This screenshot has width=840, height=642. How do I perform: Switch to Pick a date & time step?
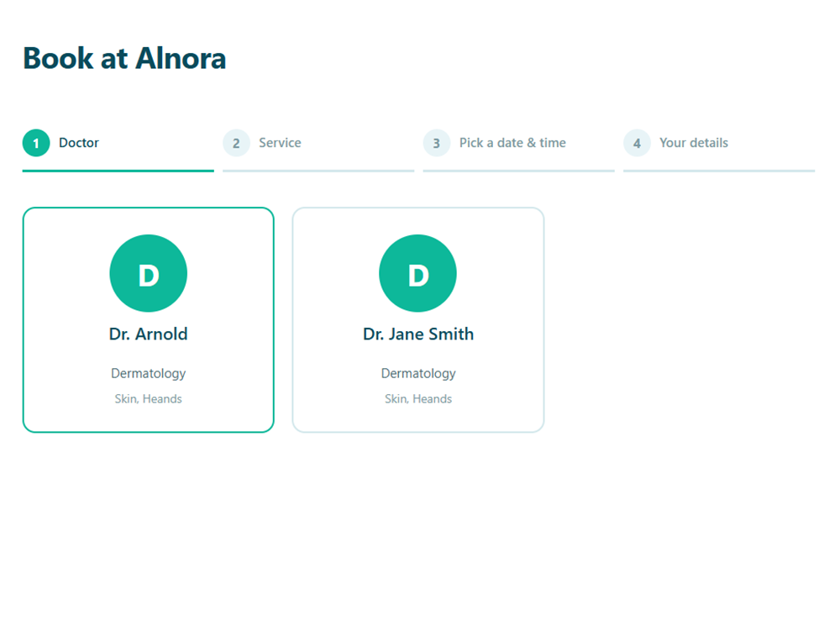[518, 150]
